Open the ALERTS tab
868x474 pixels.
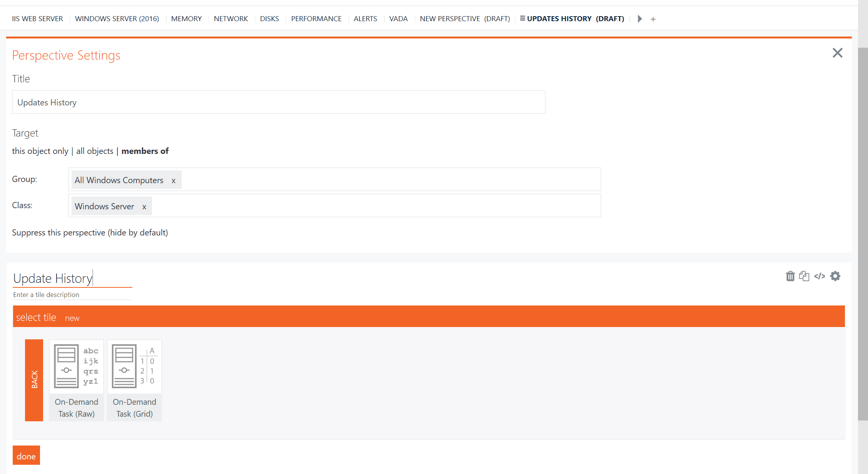[365, 18]
